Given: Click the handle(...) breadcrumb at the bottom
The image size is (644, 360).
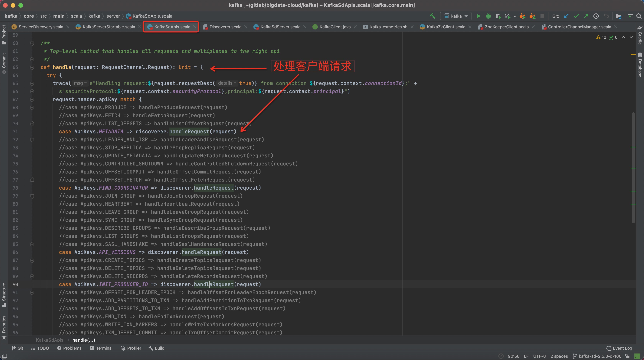Looking at the screenshot, I should click(x=83, y=340).
